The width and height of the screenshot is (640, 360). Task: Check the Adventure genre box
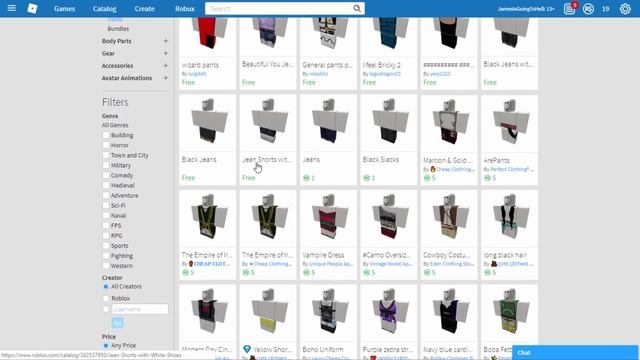click(x=106, y=196)
